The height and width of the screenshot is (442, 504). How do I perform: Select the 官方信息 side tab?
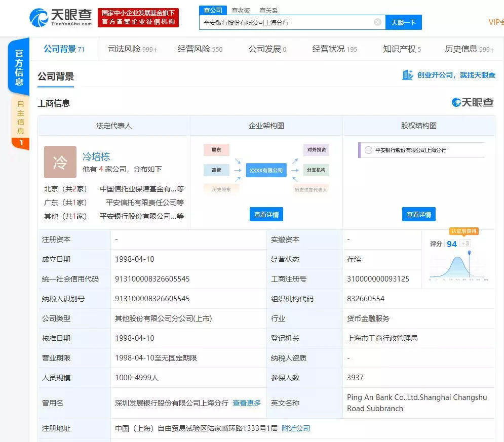coord(19,67)
